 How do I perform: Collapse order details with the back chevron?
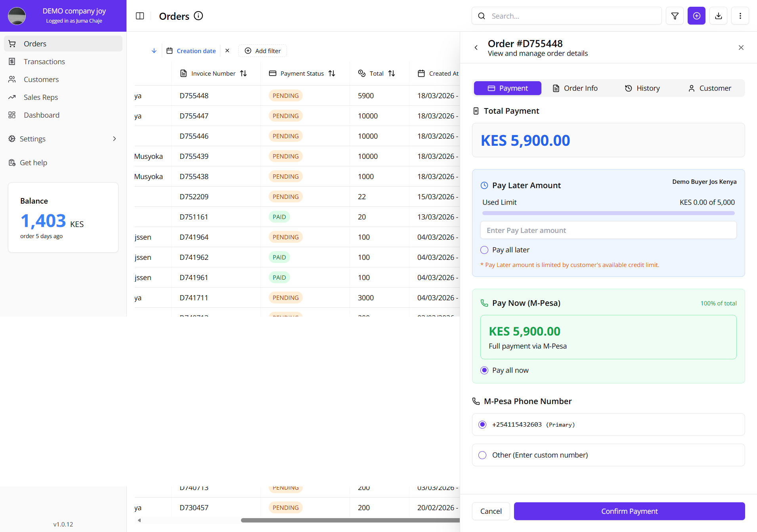pyautogui.click(x=476, y=47)
